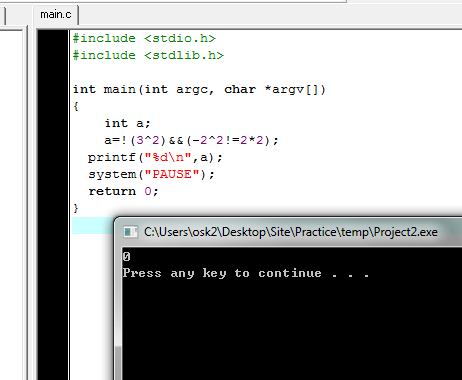Click the '#include <stdio.h>' line

pyautogui.click(x=144, y=38)
